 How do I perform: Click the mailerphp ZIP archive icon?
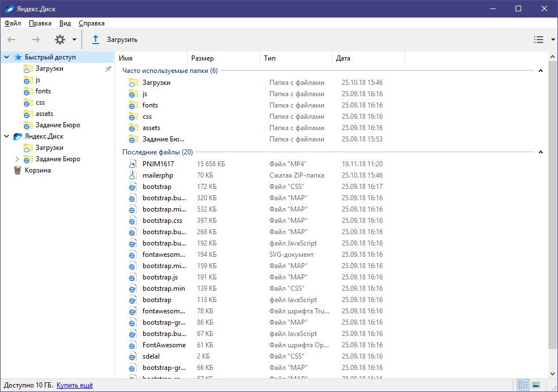click(x=133, y=175)
